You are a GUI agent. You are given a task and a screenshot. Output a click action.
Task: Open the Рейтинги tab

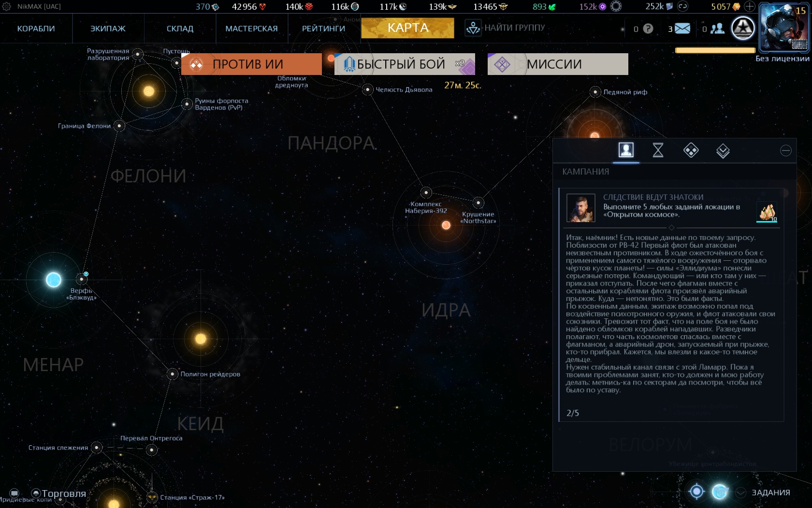coord(323,29)
